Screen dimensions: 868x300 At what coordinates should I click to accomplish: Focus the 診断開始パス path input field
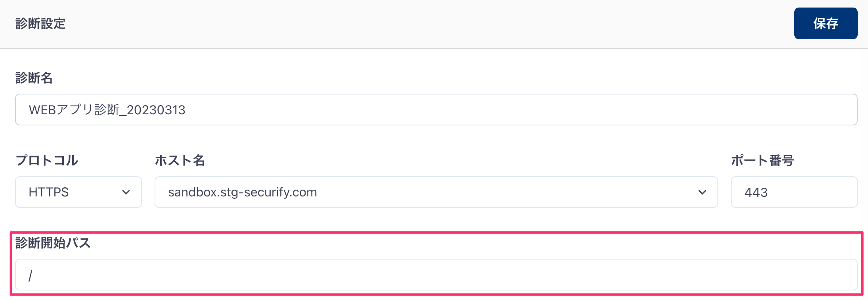[x=436, y=275]
